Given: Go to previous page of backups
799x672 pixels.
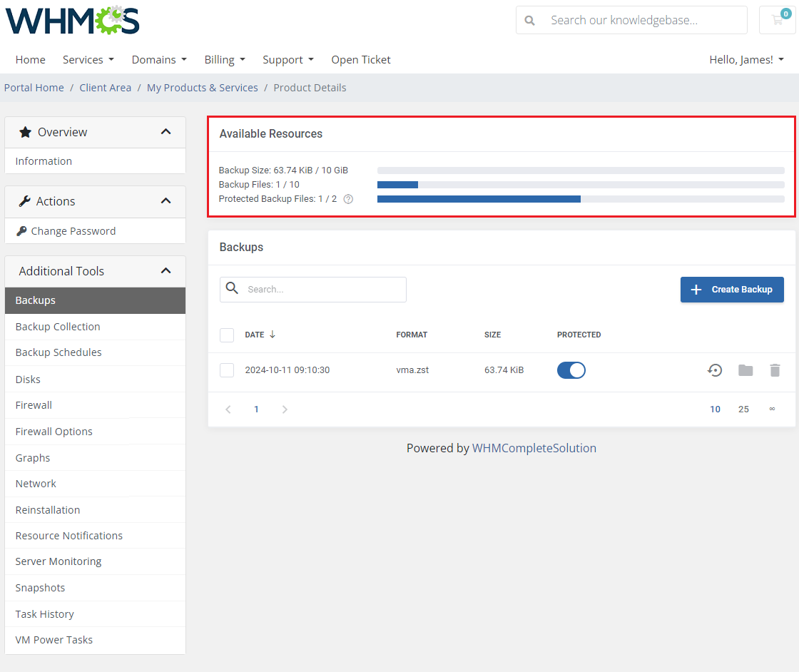Looking at the screenshot, I should pos(228,409).
